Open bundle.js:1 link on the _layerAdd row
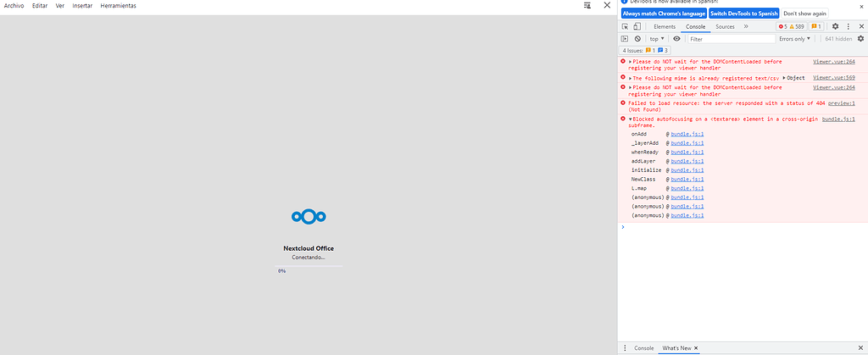Image resolution: width=868 pixels, height=355 pixels. pos(687,142)
